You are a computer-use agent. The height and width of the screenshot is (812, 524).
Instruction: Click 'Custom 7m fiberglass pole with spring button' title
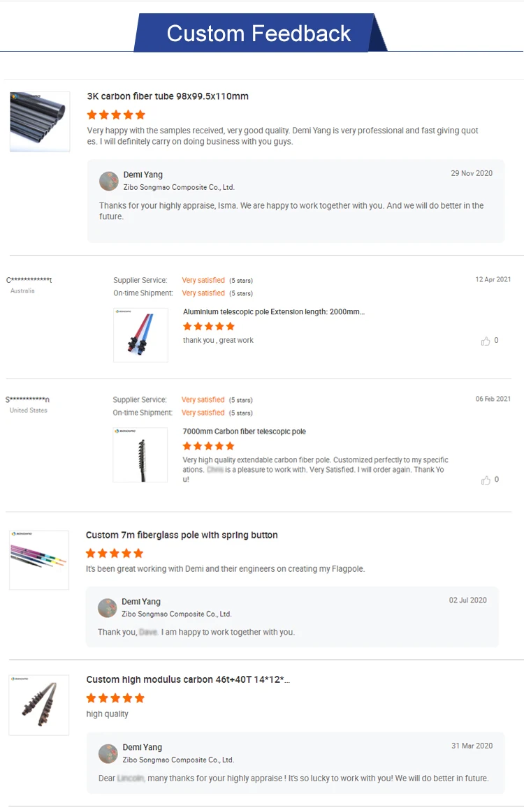pos(182,535)
